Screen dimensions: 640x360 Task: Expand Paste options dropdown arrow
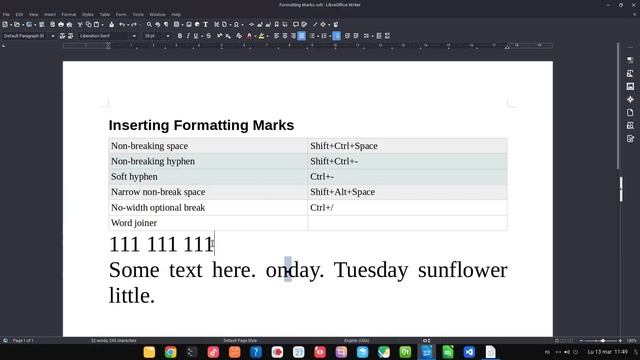pos(102,24)
